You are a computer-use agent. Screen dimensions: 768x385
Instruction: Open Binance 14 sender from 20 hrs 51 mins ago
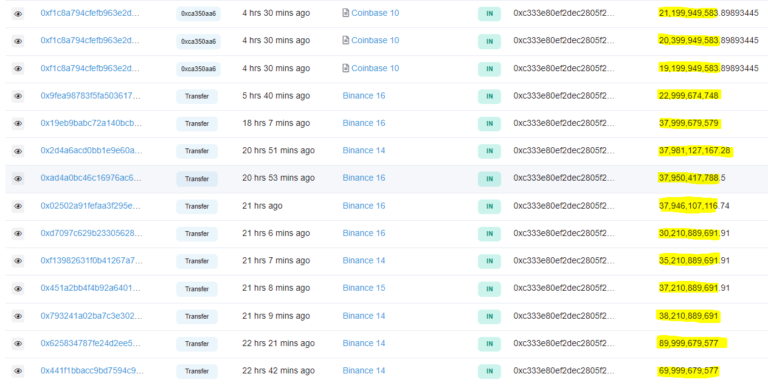tap(364, 150)
